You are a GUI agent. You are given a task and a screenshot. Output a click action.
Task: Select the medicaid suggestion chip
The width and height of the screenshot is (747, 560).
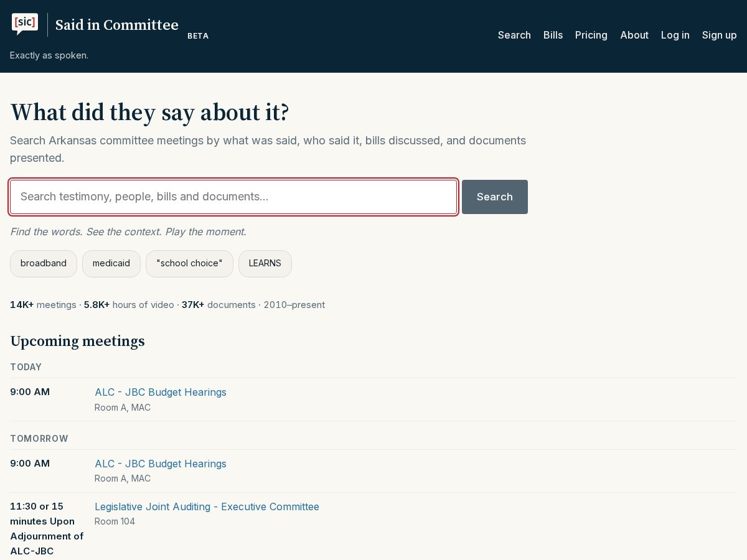click(x=111, y=263)
